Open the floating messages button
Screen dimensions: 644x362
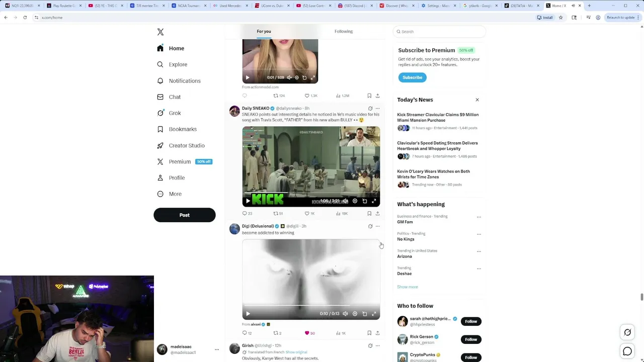pyautogui.click(x=627, y=351)
